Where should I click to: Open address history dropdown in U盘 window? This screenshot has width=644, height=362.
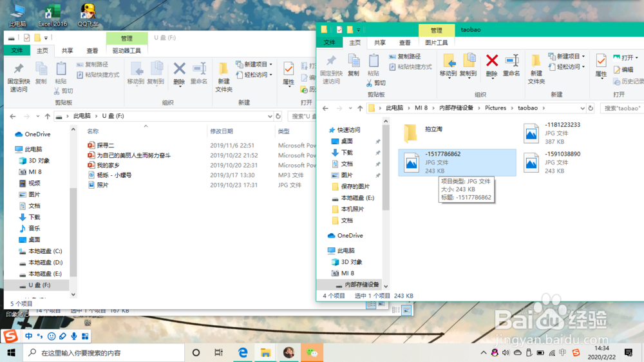(x=270, y=117)
